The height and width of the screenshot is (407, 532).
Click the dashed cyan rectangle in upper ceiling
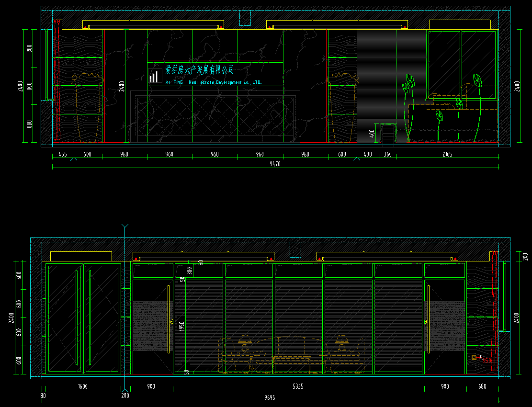(245, 18)
